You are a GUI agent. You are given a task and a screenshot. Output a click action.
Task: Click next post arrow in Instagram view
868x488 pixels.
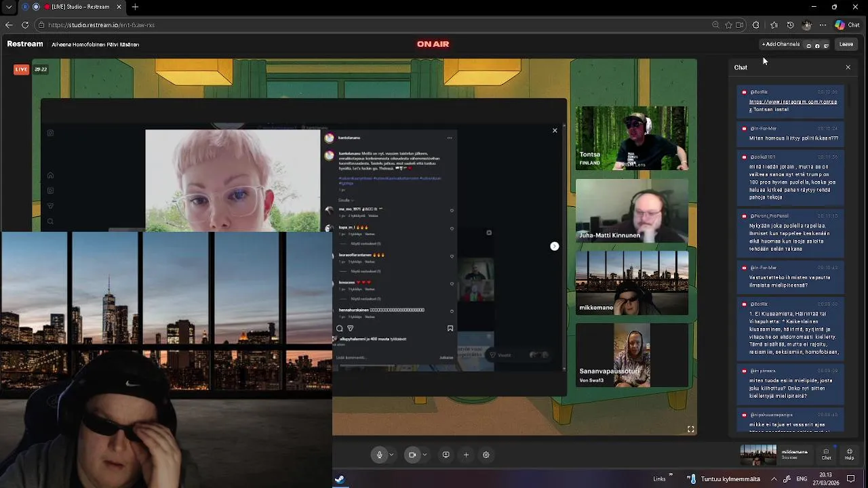pos(555,246)
